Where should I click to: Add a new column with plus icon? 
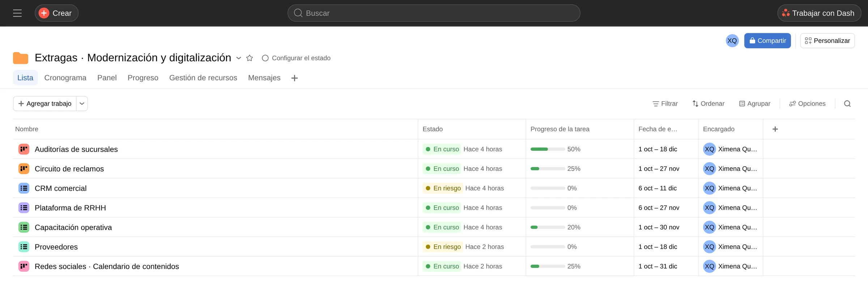pyautogui.click(x=775, y=129)
